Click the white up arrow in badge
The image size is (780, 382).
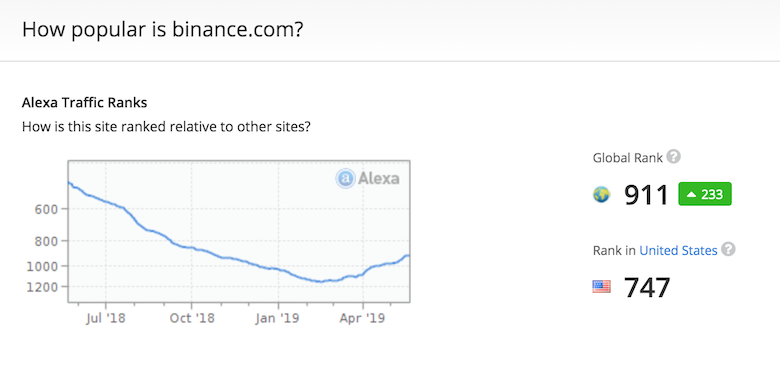click(691, 194)
